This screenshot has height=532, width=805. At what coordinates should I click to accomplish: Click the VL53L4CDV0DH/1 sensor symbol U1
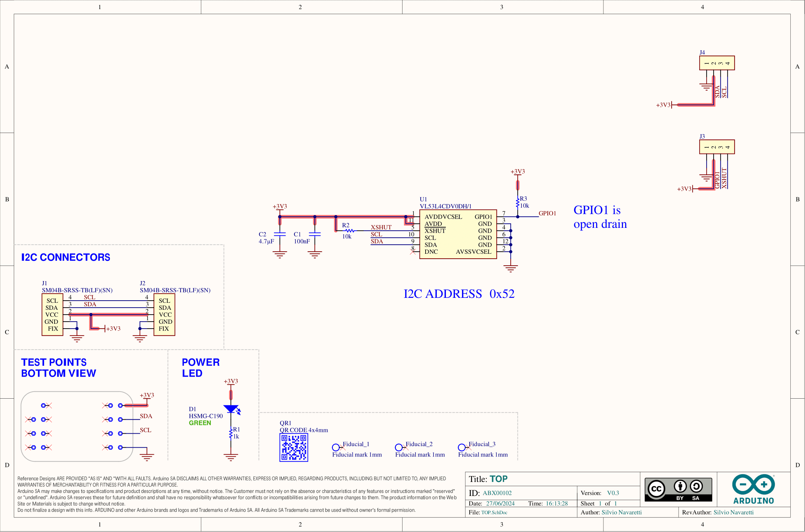(458, 233)
